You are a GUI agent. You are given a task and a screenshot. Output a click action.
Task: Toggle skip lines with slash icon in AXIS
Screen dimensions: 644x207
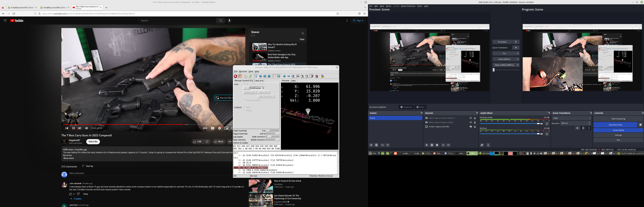(x=275, y=76)
